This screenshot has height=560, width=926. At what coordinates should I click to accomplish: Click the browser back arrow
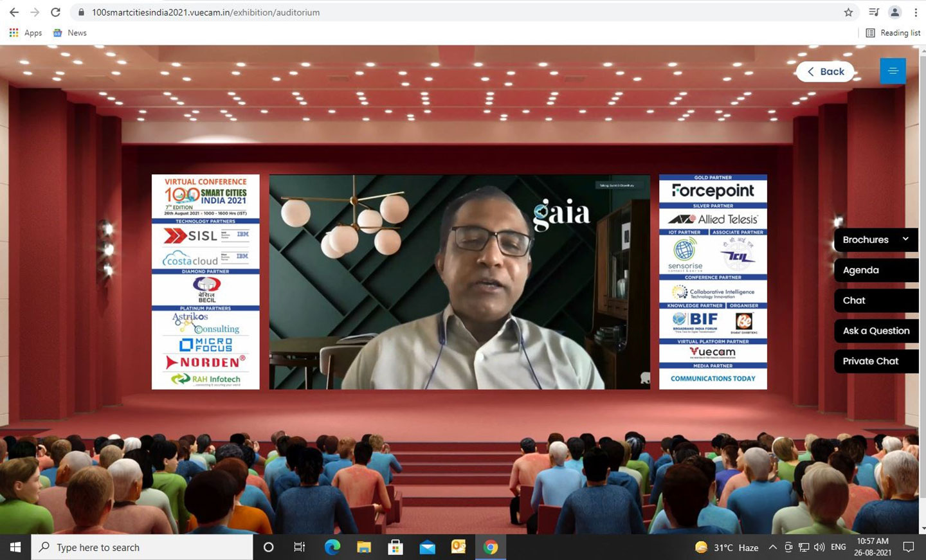click(x=14, y=12)
